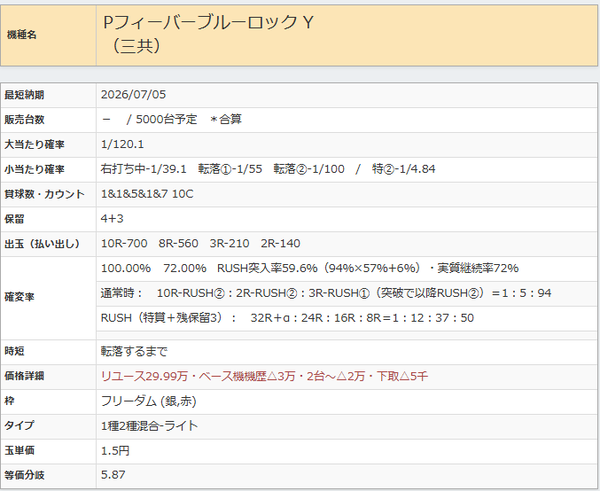Select the payout text 2R-140

[x=280, y=243]
